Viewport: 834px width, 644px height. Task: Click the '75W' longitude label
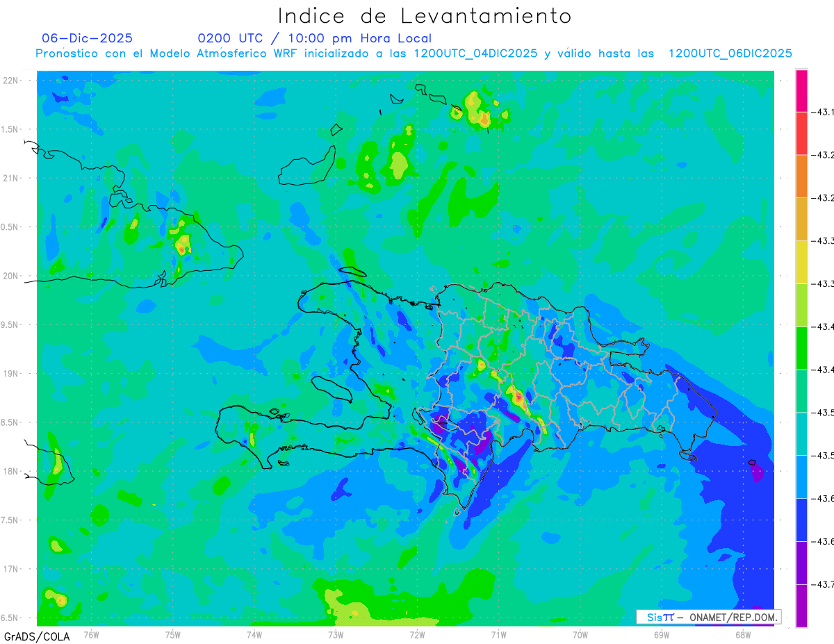point(173,634)
